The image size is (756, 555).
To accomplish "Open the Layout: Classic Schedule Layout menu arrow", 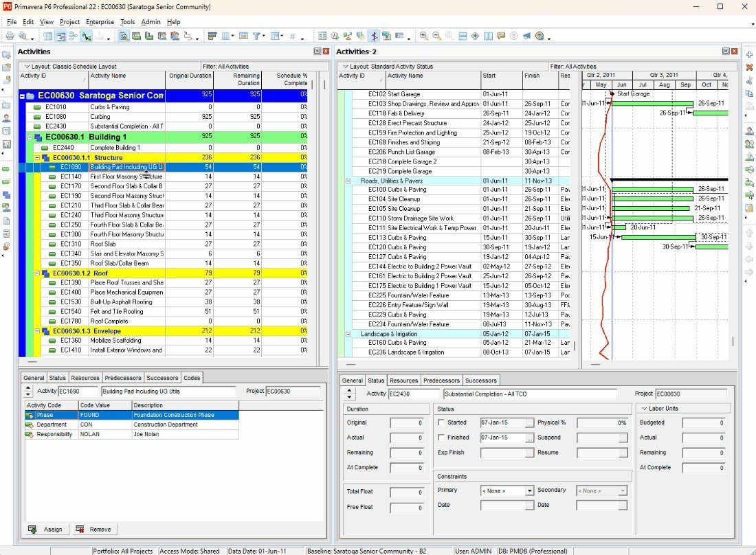I will (27, 67).
